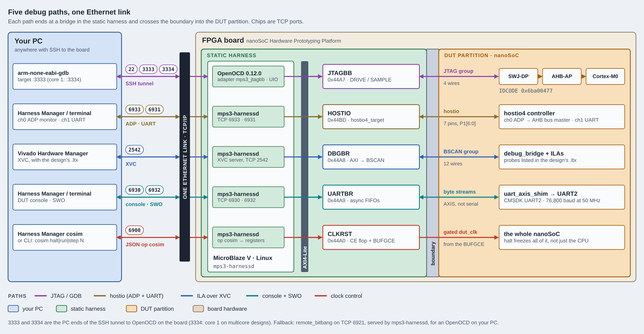Select the CLKRST bridge block
644x334 pixels.
[371, 237]
